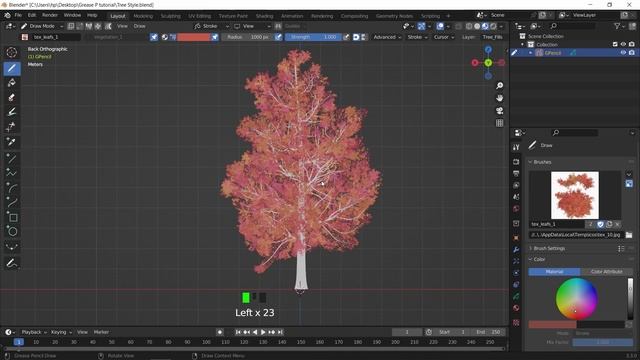Select the Fill bucket tool
This screenshot has width=640, height=360.
coord(12,83)
